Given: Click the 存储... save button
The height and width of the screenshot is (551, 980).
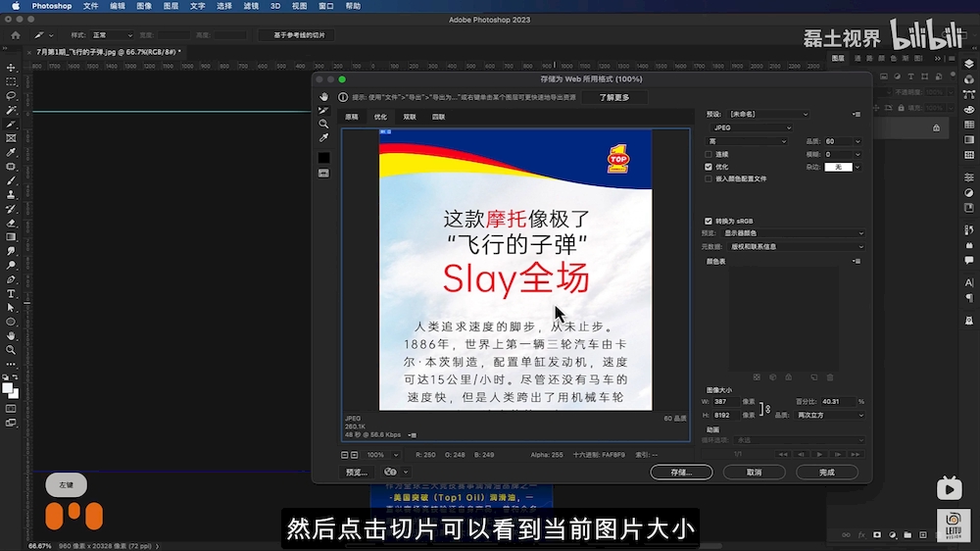Looking at the screenshot, I should click(x=681, y=473).
